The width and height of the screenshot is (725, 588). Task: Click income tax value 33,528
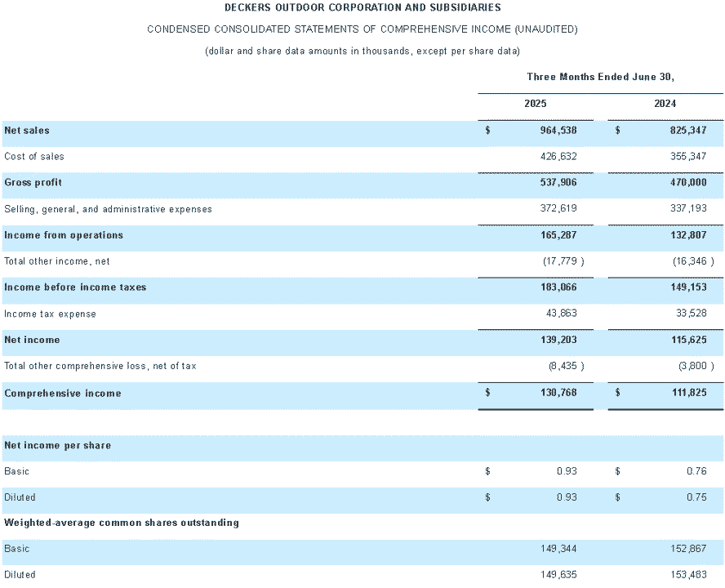[x=691, y=314]
